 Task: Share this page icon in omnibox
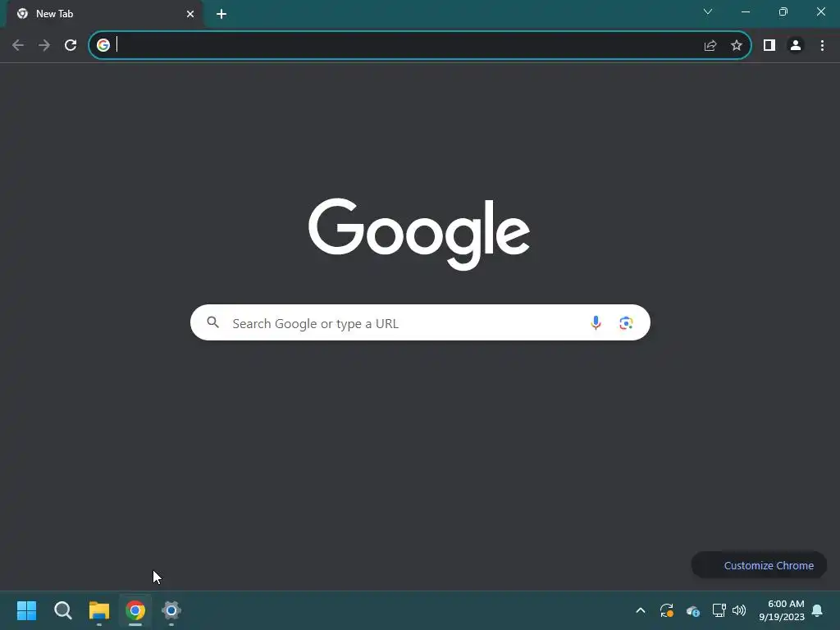(710, 46)
